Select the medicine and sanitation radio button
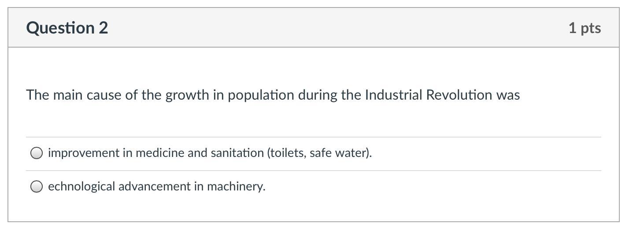The height and width of the screenshot is (231, 644). coord(37,153)
